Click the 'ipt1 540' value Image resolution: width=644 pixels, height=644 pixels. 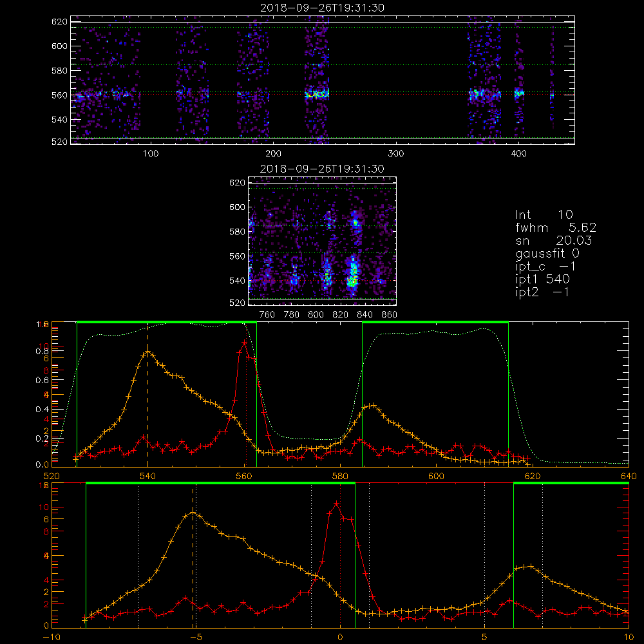542,279
